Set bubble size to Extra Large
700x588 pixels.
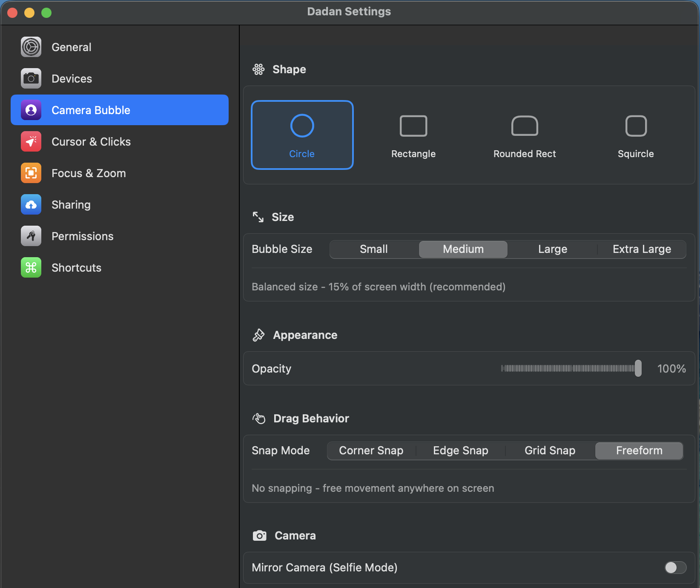(x=642, y=249)
